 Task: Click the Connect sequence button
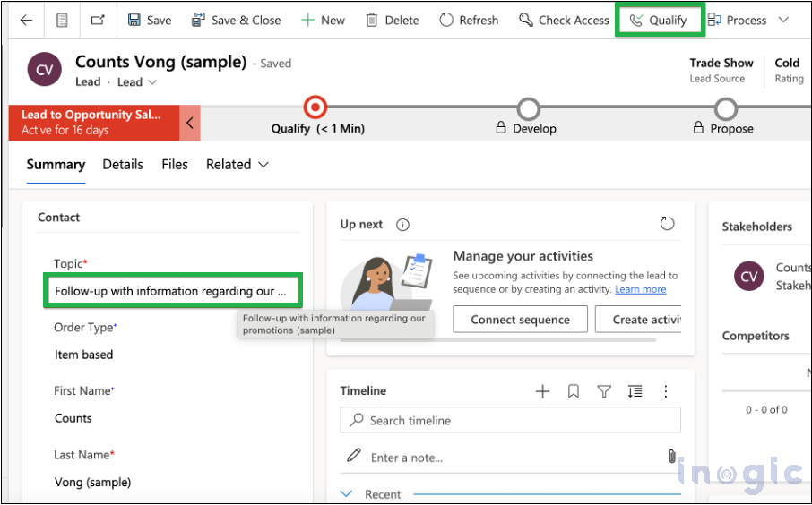tap(520, 320)
